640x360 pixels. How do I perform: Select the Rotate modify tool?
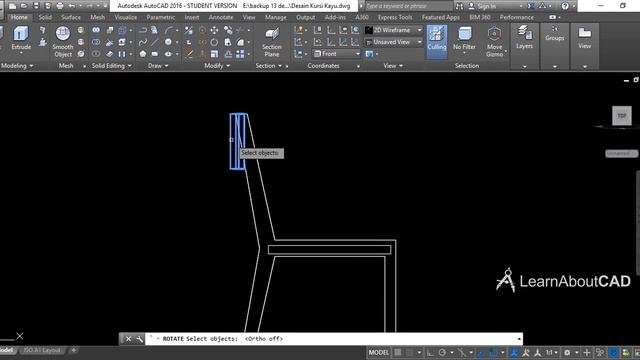click(x=214, y=42)
